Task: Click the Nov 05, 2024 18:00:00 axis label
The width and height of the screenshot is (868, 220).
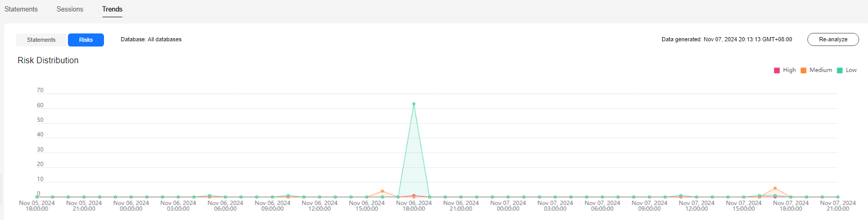Action: click(37, 206)
